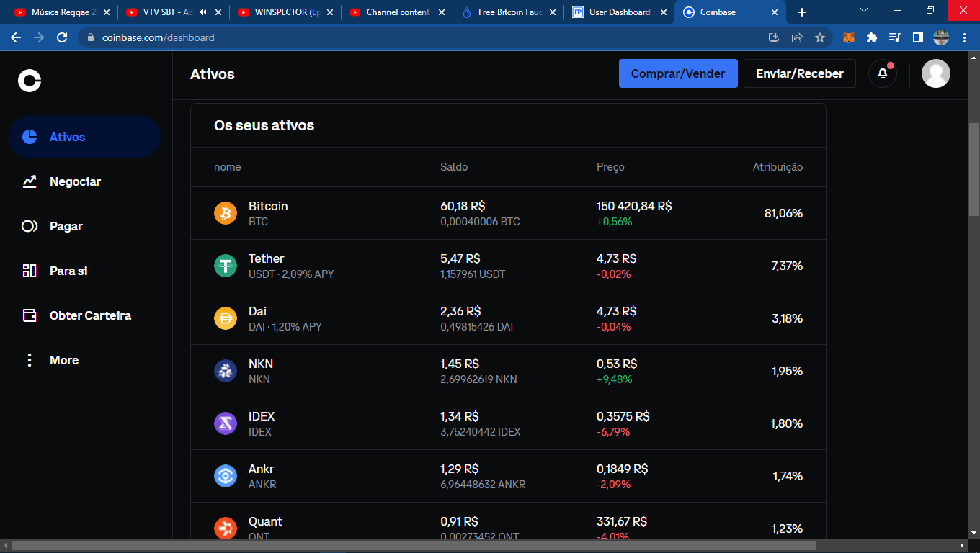The width and height of the screenshot is (980, 553).
Task: Click the Bitcoin coin icon
Action: point(226,213)
